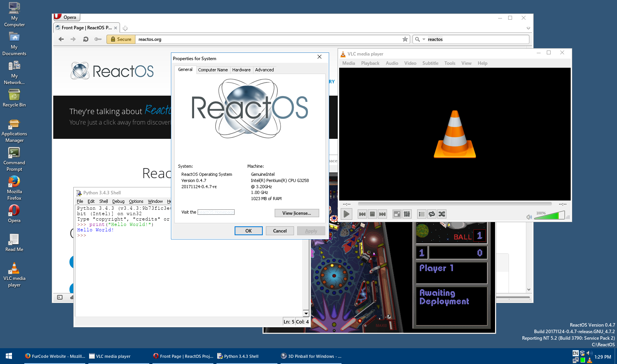The height and width of the screenshot is (364, 617).
Task: Switch to Computer Name tab
Action: 213,70
